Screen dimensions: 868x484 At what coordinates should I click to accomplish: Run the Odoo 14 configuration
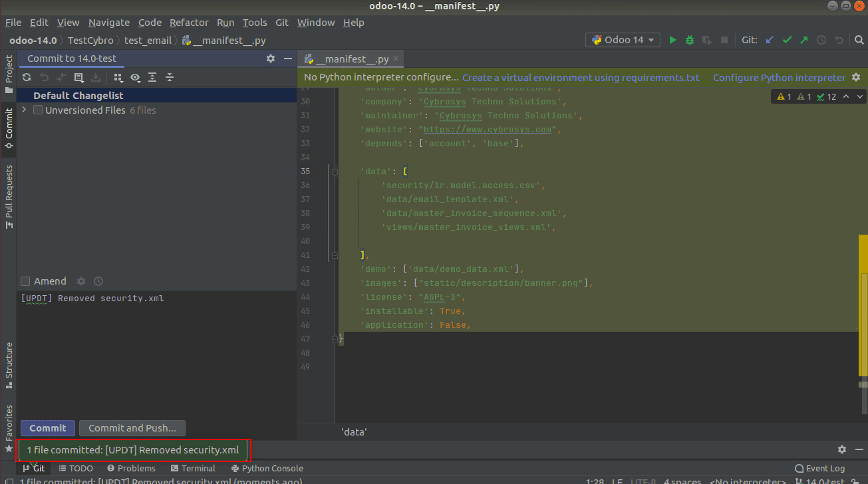(x=672, y=40)
